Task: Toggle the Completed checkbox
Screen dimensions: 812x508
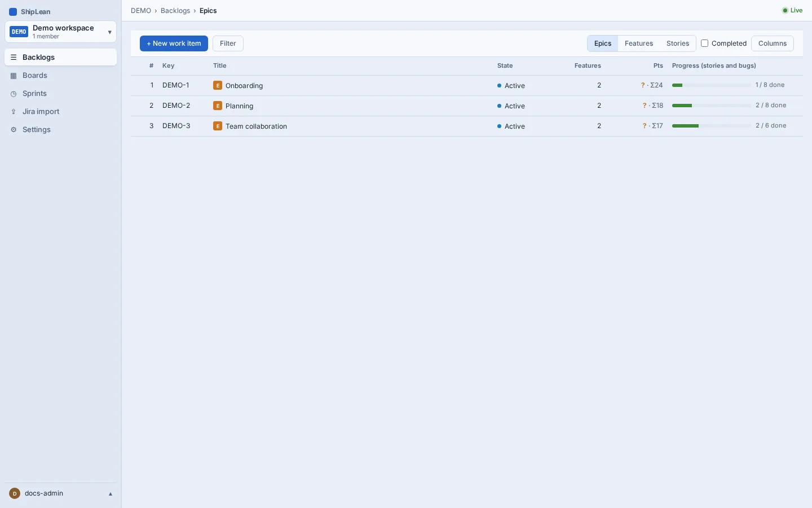Action: click(704, 43)
